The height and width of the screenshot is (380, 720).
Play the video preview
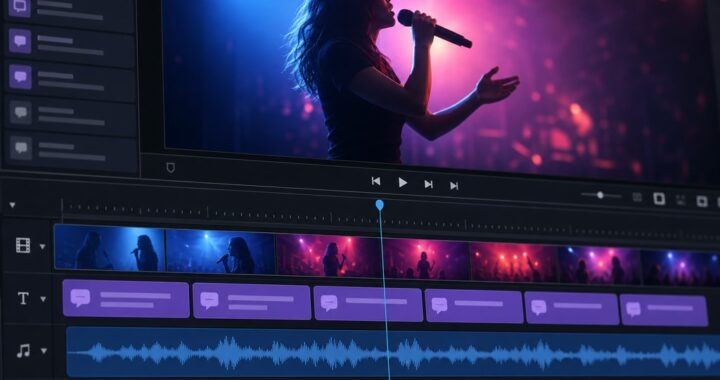pos(402,183)
